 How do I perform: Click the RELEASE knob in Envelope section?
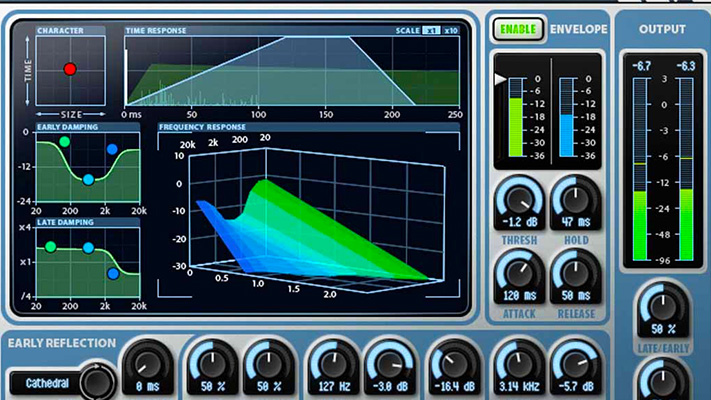pyautogui.click(x=573, y=273)
